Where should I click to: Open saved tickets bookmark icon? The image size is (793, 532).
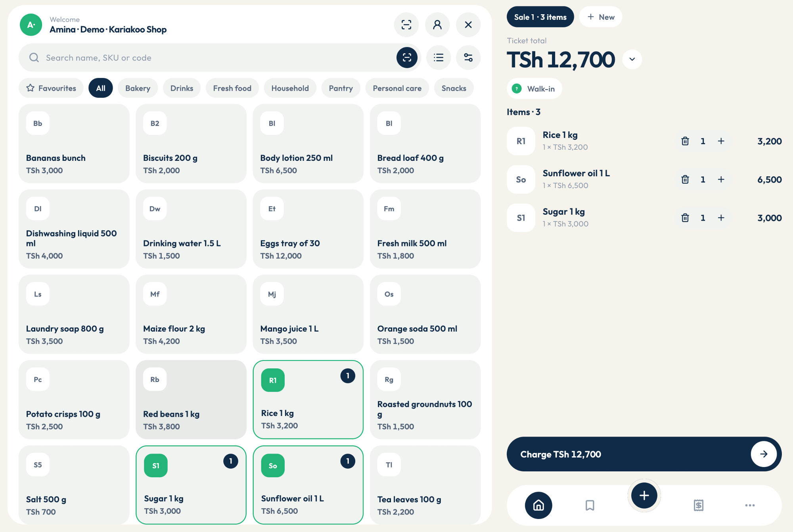tap(590, 505)
